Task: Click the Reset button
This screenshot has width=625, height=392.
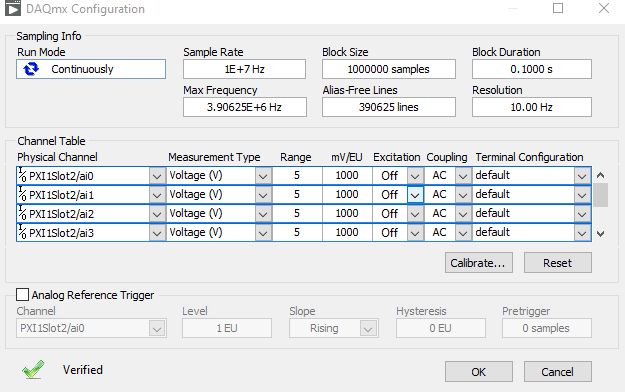Action: 558,263
